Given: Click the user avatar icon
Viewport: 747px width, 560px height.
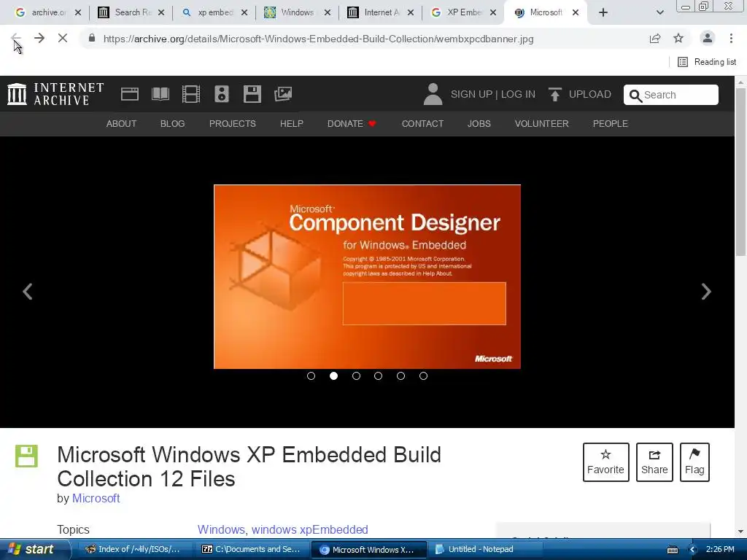Looking at the screenshot, I should (x=433, y=94).
